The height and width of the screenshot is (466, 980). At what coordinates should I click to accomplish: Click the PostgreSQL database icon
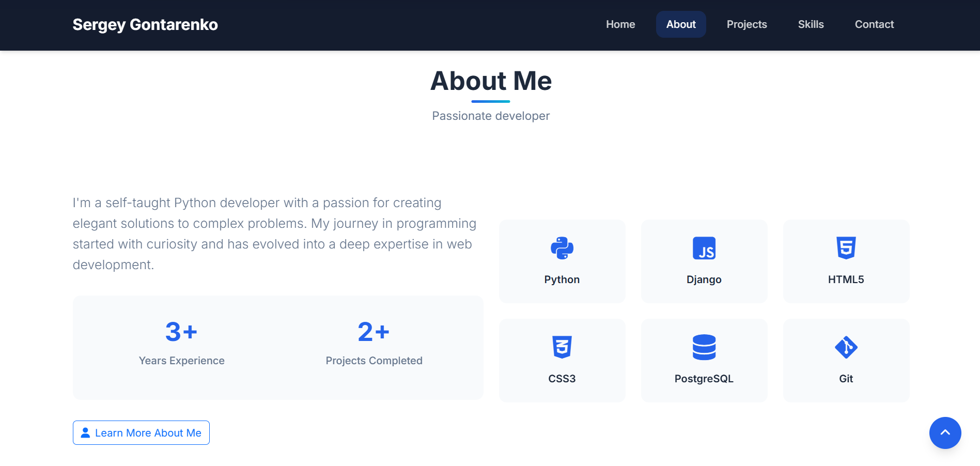click(x=704, y=347)
